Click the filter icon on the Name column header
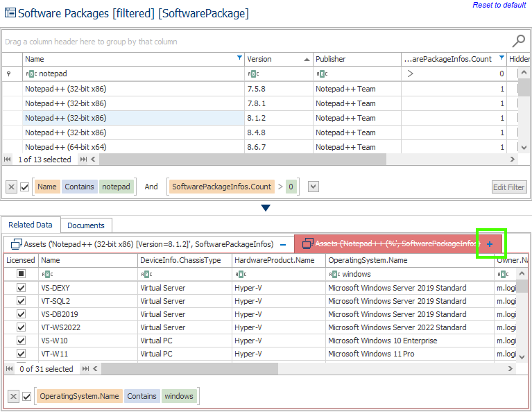532x412 pixels. pyautogui.click(x=240, y=58)
